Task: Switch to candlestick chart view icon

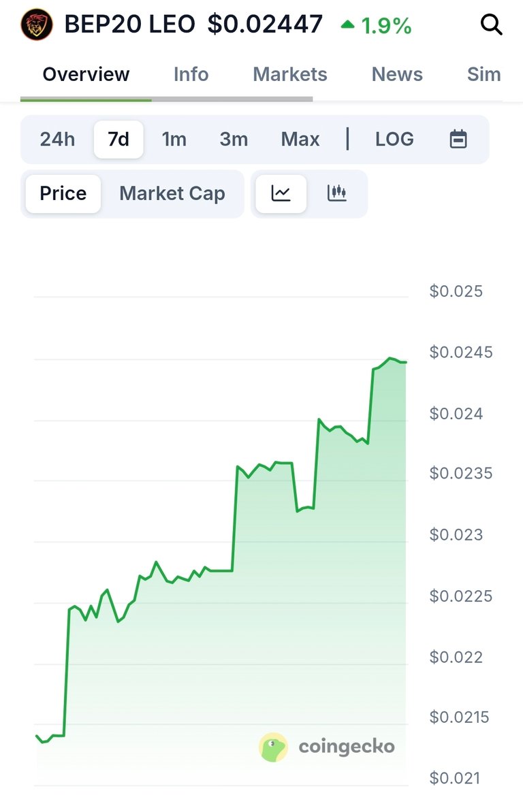Action: tap(337, 194)
